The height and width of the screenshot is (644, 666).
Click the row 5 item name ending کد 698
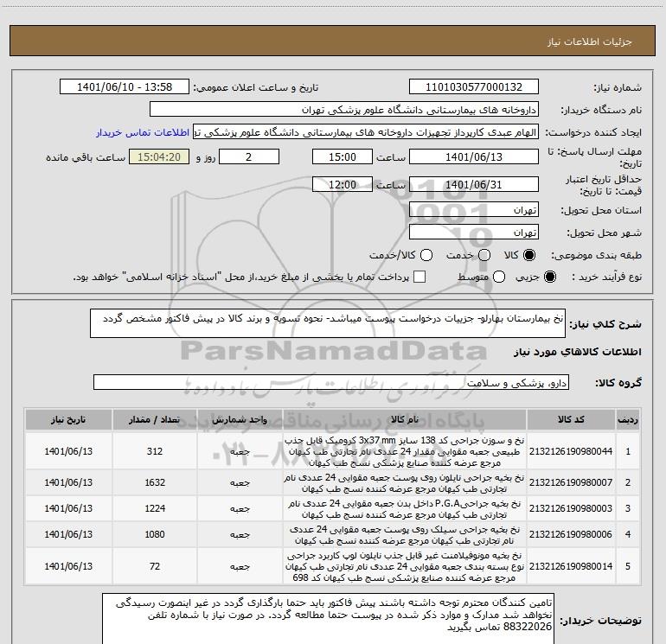pos(405,566)
